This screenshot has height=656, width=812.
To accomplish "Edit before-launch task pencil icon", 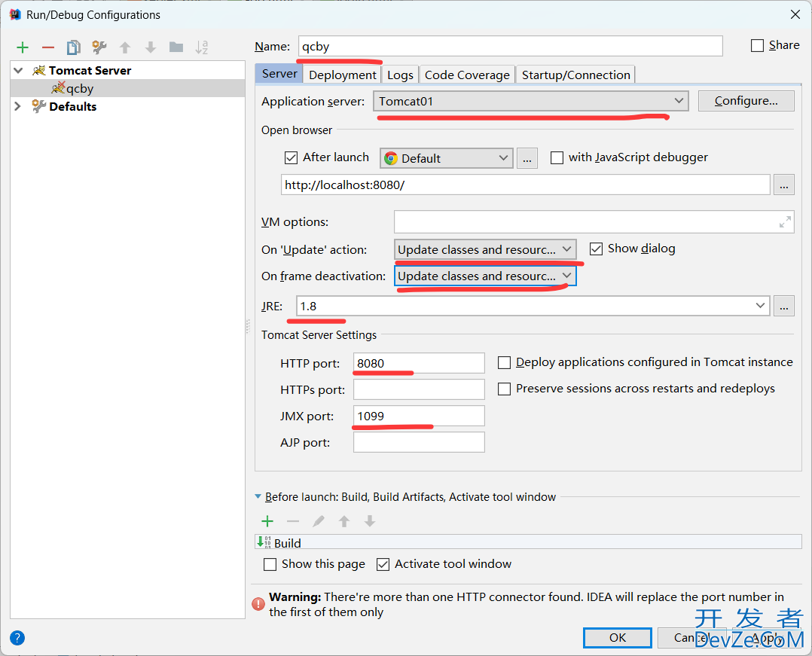I will (319, 521).
